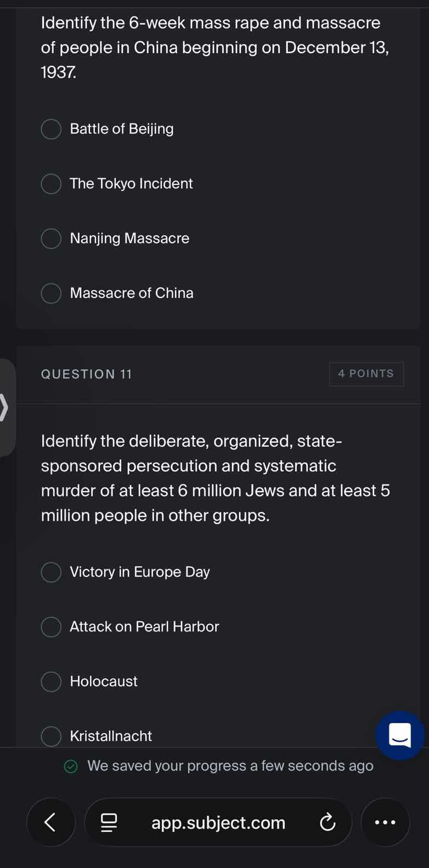The image size is (429, 868).
Task: Select the "Nanjing Massacre" answer
Action: click(x=50, y=238)
